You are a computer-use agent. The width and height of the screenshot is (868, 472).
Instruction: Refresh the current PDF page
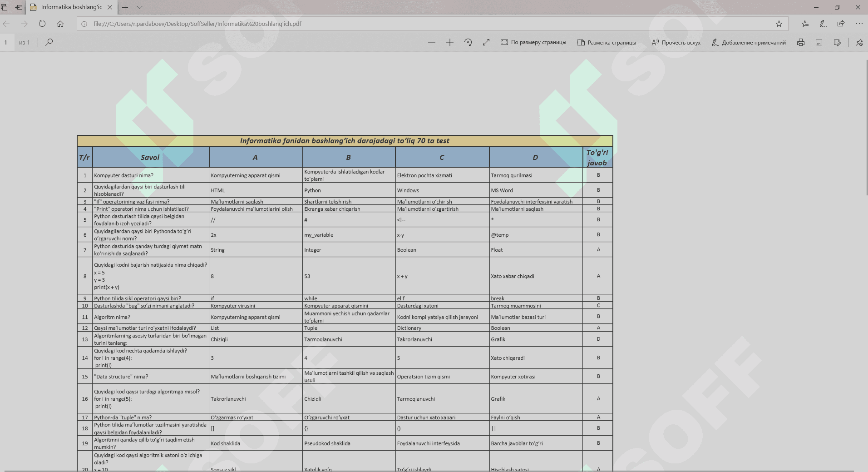pos(42,24)
